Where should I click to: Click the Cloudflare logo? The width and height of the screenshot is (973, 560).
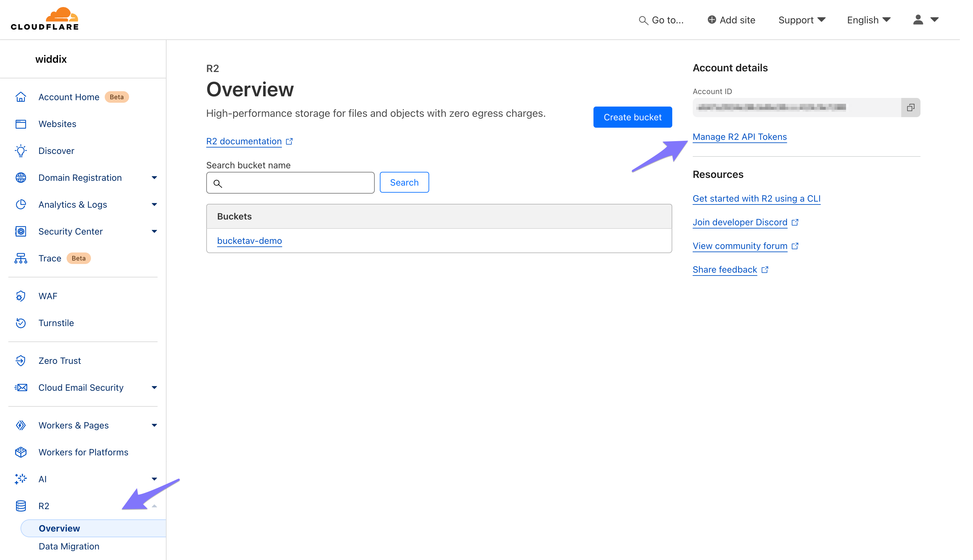point(45,19)
